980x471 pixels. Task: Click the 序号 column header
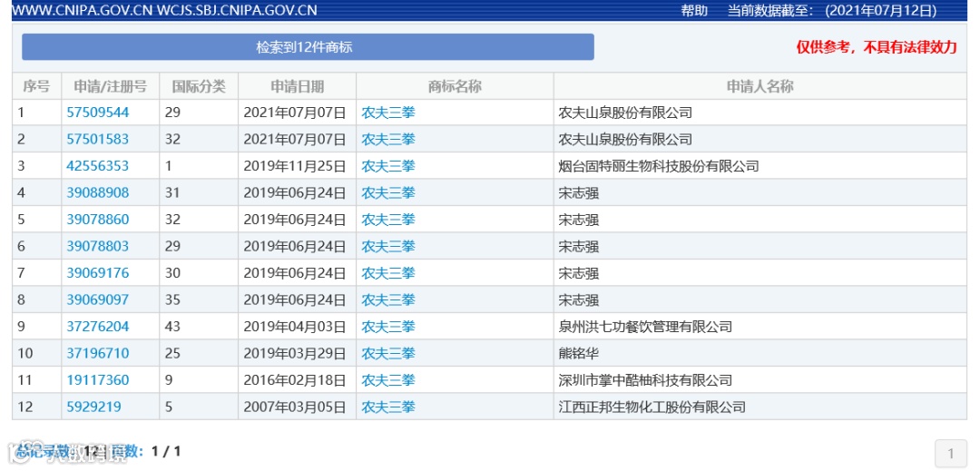(36, 86)
